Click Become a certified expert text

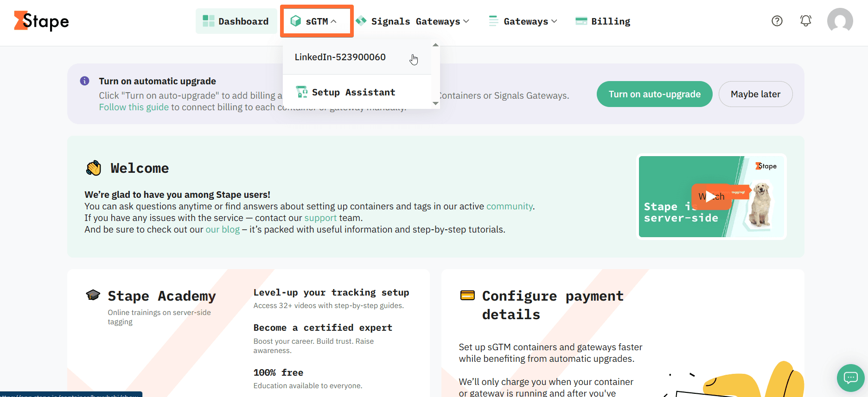tap(323, 328)
